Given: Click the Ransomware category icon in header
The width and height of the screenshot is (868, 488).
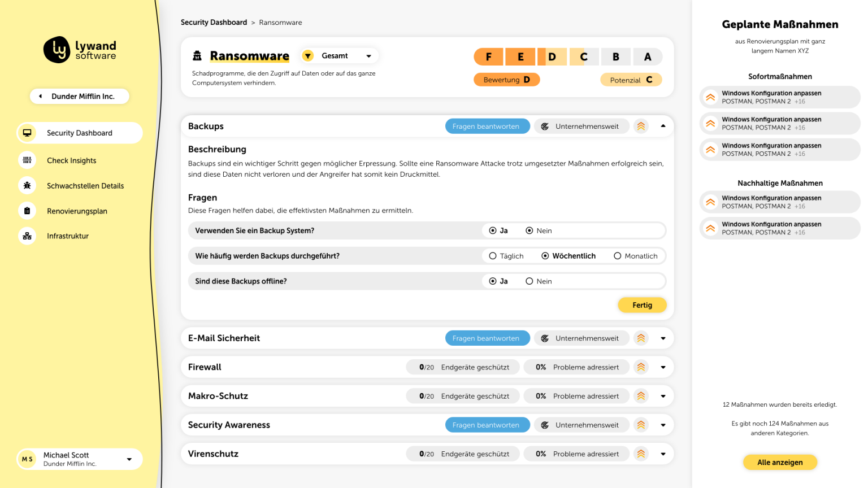Looking at the screenshot, I should [x=197, y=55].
